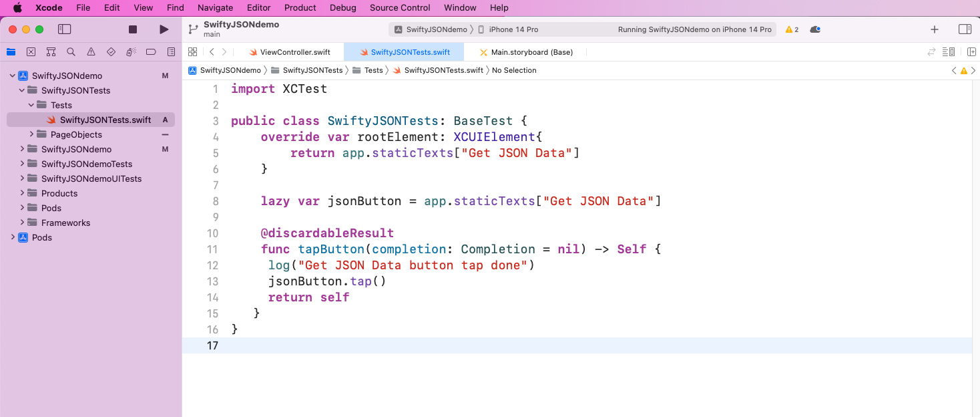Click Tests folder in jump bar
The width and height of the screenshot is (980, 417).
[368, 70]
